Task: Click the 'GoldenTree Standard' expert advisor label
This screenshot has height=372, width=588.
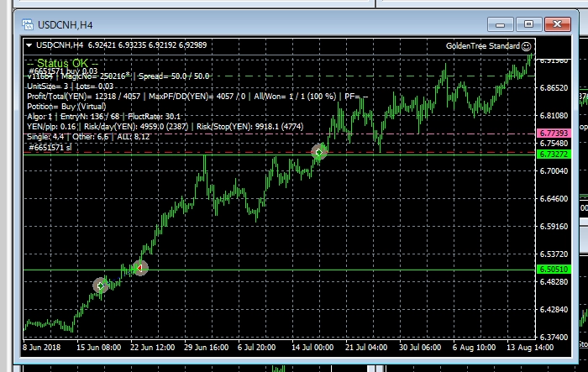Action: (x=483, y=46)
